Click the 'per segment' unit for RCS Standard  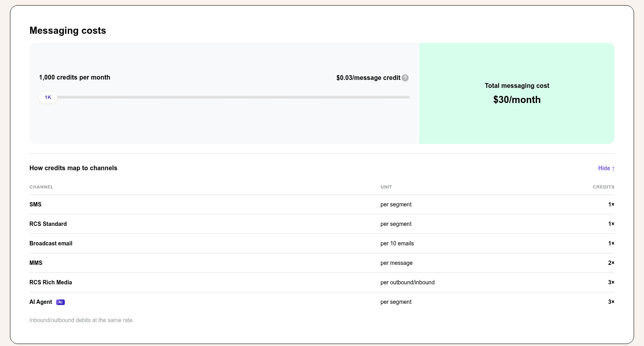(396, 224)
